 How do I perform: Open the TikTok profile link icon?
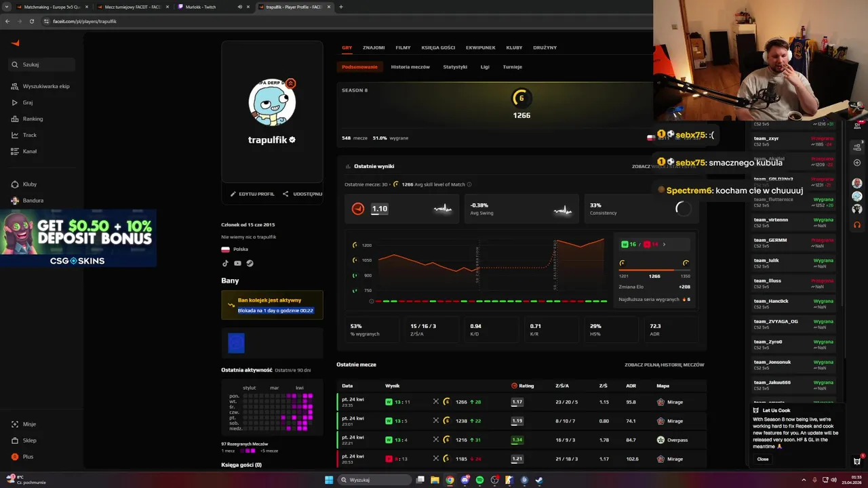point(225,263)
